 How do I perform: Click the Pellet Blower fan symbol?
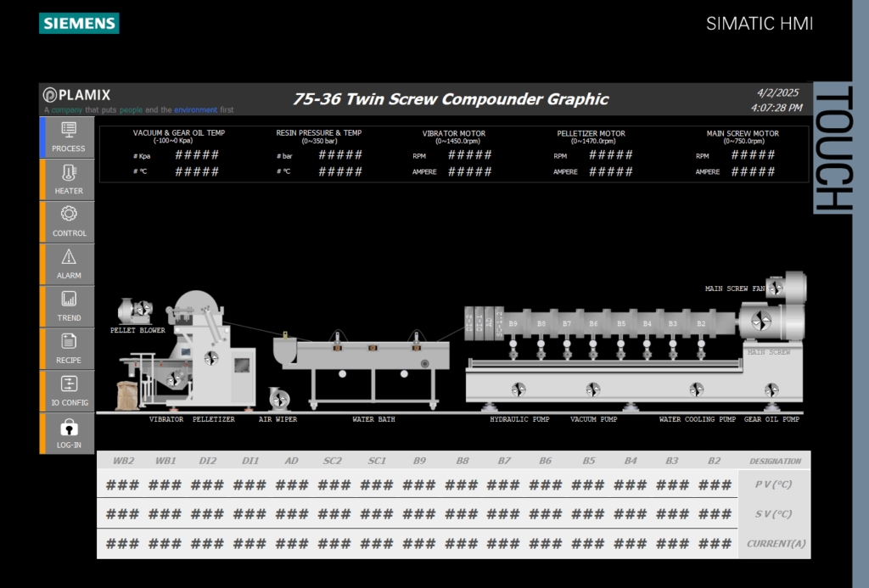pos(144,308)
